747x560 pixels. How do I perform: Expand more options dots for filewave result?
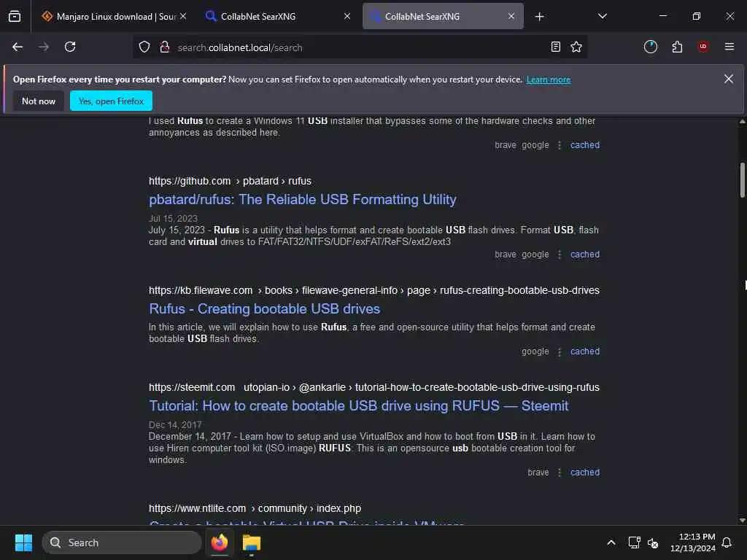click(560, 351)
